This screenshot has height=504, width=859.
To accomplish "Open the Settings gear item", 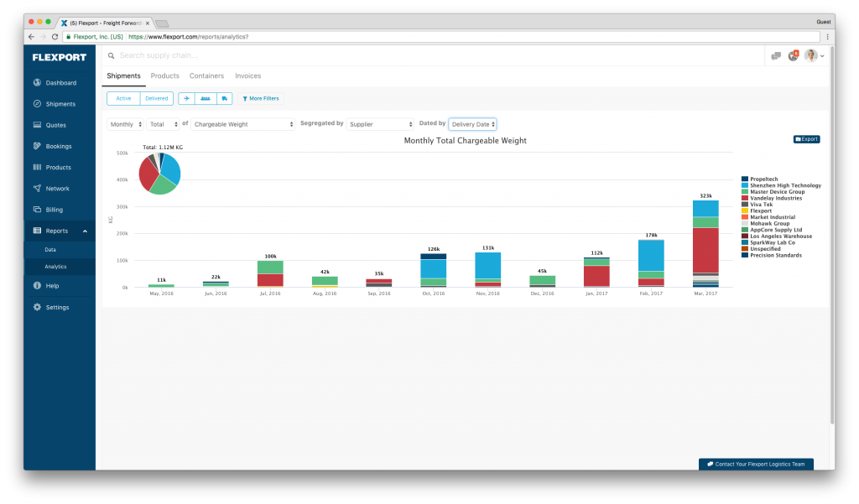I will click(60, 307).
